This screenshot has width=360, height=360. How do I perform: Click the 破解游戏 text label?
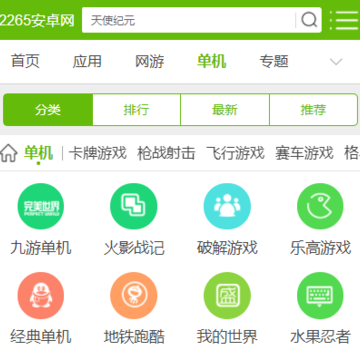click(x=227, y=248)
